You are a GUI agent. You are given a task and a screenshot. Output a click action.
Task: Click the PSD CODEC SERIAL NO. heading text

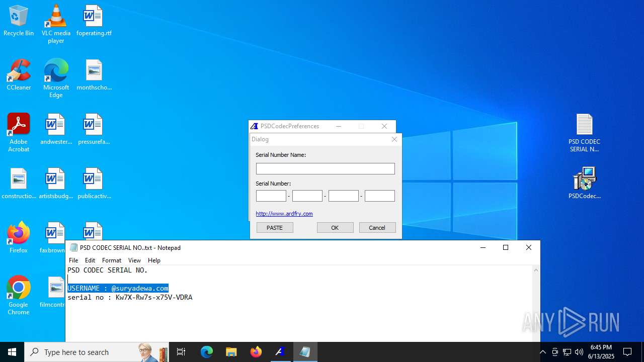[x=108, y=270]
